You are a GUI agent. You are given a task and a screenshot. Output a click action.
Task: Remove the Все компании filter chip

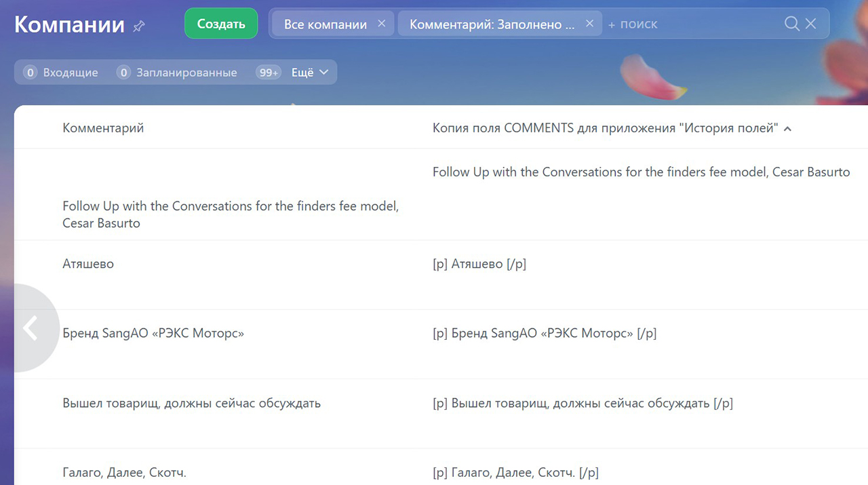(x=381, y=24)
